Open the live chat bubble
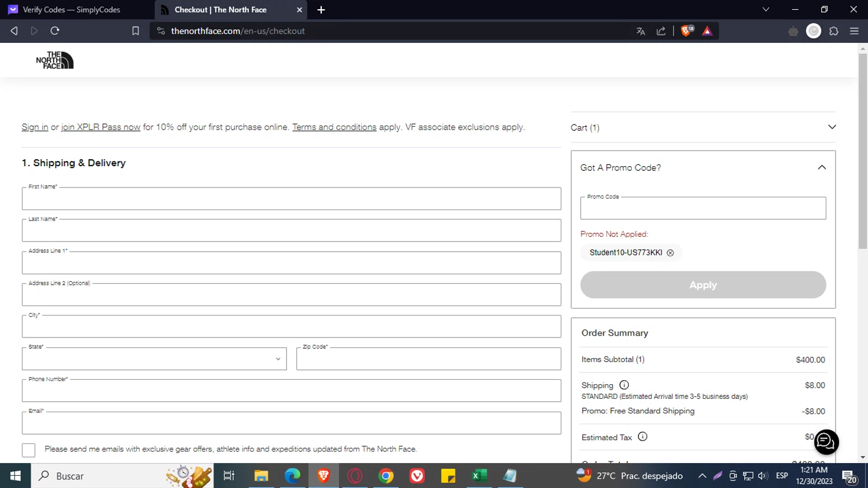 pos(826,442)
